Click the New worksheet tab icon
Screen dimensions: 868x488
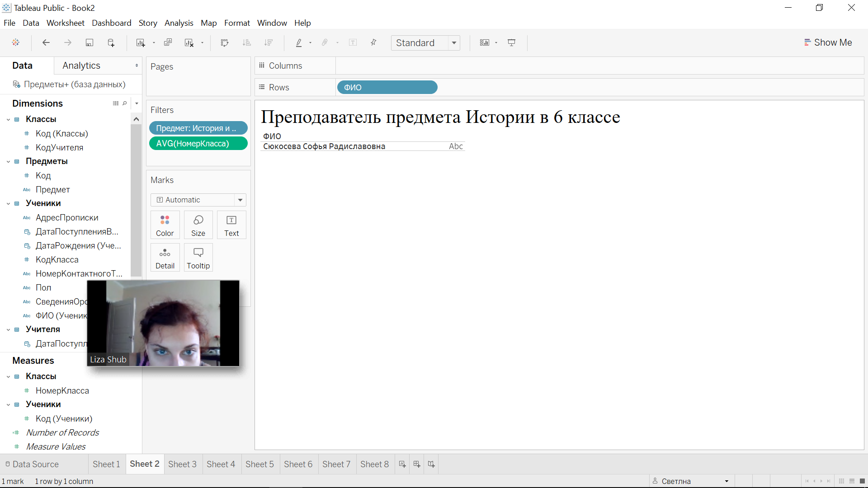(402, 464)
